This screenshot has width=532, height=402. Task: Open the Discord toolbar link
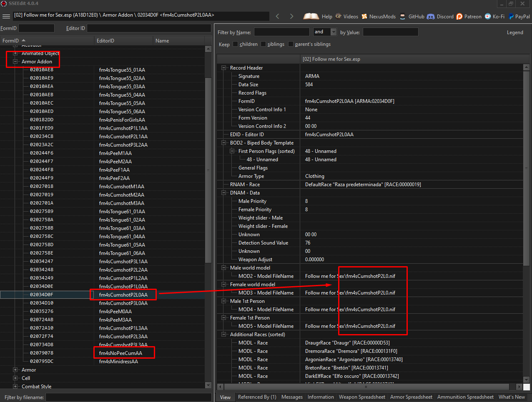tap(440, 16)
